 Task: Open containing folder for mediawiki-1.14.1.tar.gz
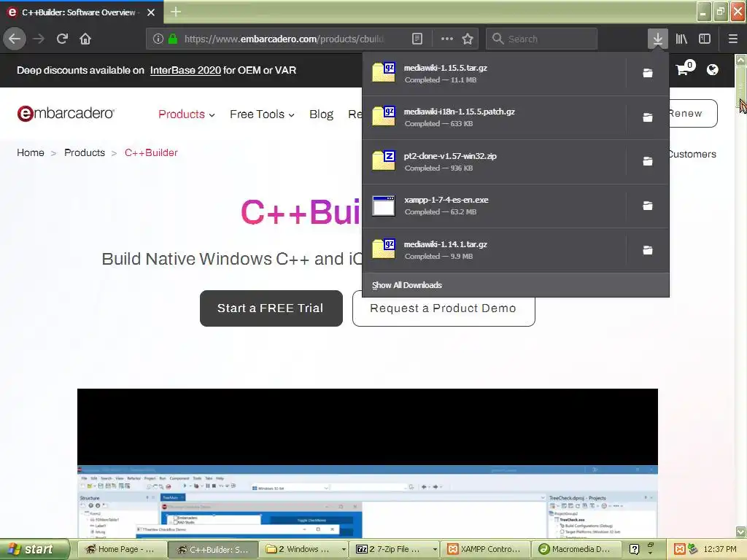pyautogui.click(x=648, y=250)
